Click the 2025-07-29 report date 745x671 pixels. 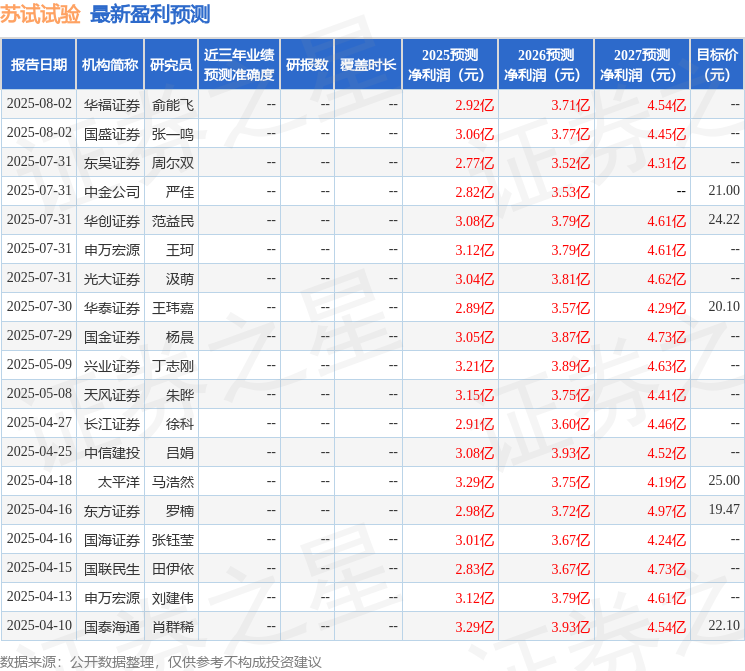tap(39, 336)
